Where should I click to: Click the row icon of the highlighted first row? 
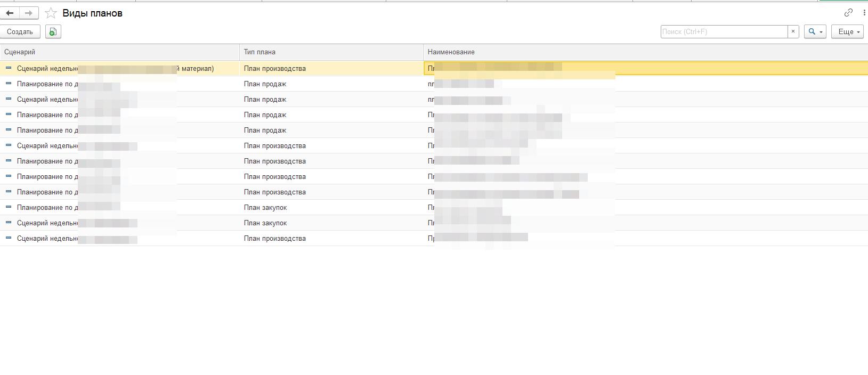(9, 68)
